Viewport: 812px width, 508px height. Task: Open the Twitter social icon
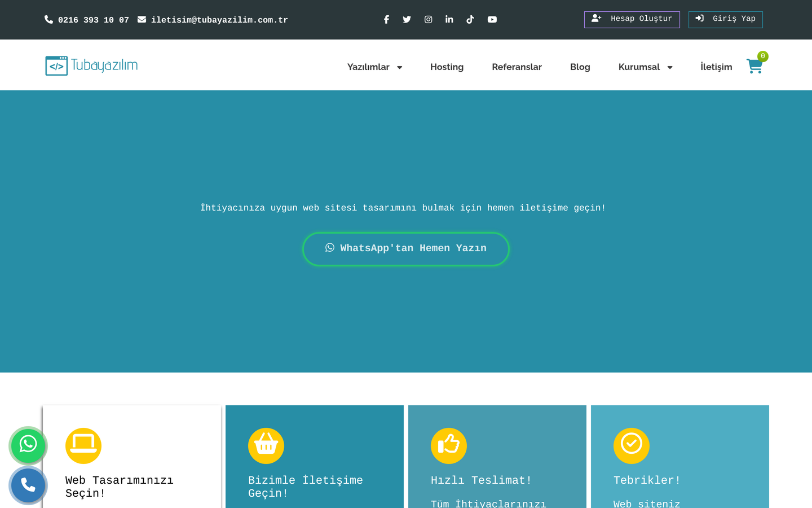(x=407, y=19)
